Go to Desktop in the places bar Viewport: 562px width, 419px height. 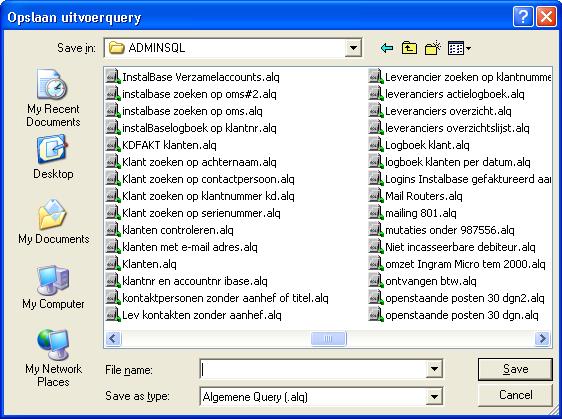(53, 157)
